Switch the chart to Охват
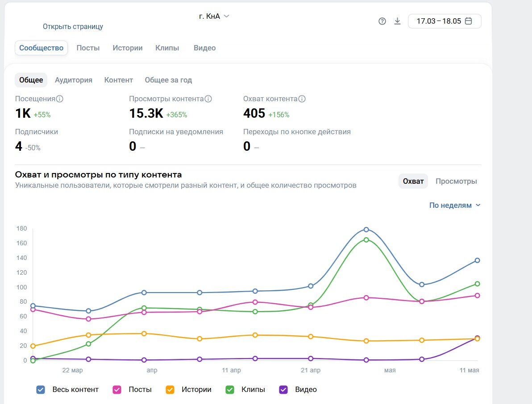532x404 pixels. point(413,181)
